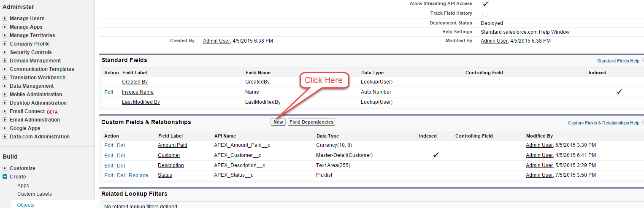Edit the Description custom field

pos(108,165)
